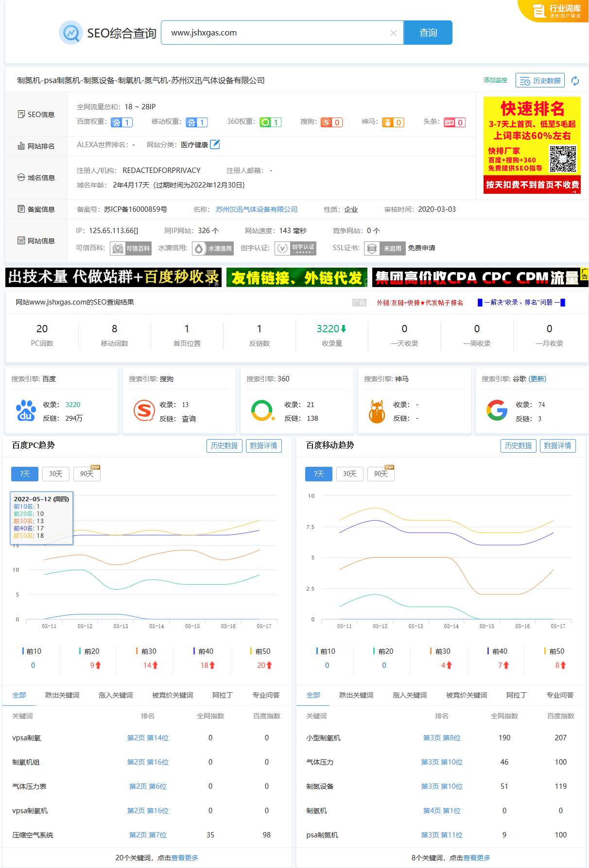Click the SSL 未启用 badge
Screen dimensions: 589x868
point(386,248)
